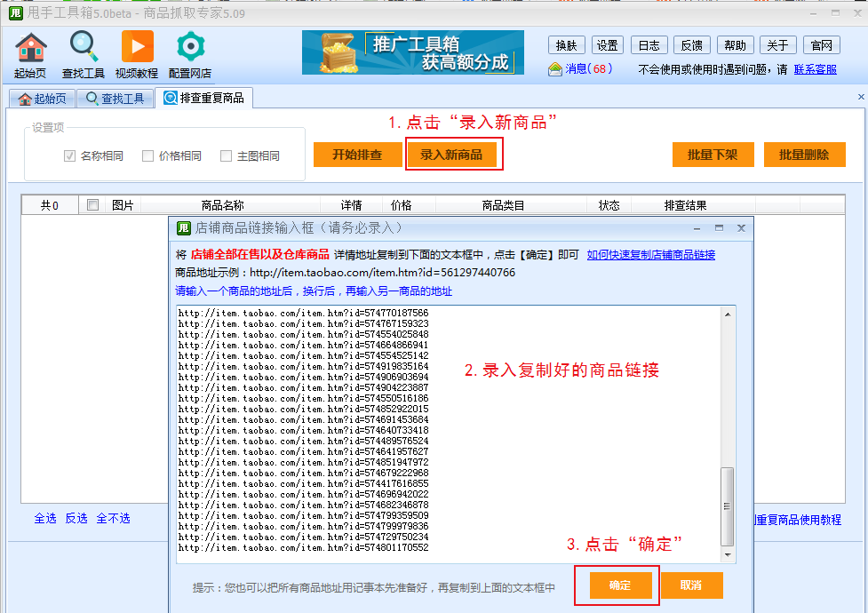Click the 反选 invert selection link

pyautogui.click(x=76, y=518)
